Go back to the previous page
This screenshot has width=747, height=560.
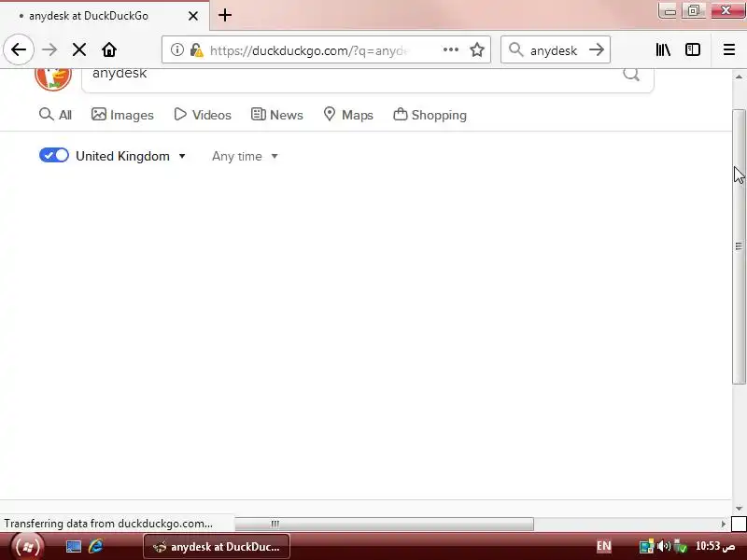click(19, 49)
